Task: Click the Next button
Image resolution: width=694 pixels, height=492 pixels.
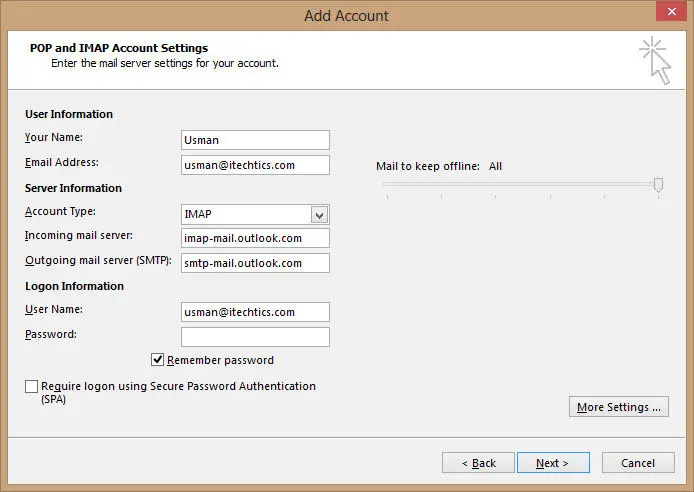Action: [x=553, y=463]
